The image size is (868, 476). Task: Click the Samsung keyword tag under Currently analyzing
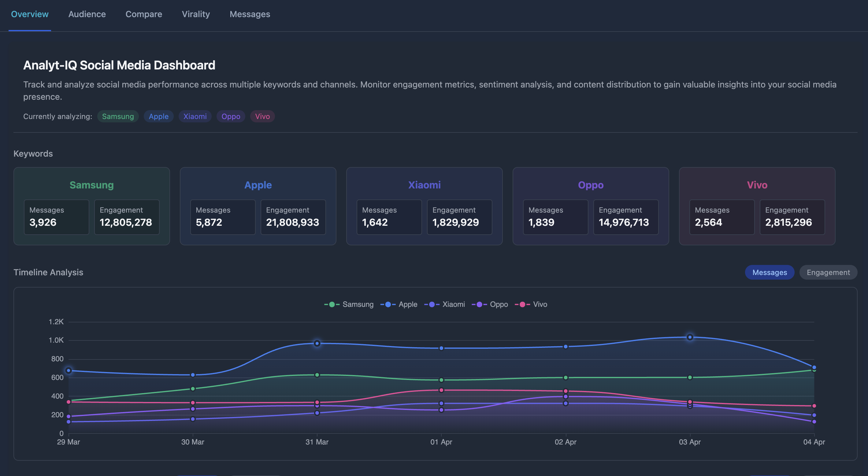point(118,116)
